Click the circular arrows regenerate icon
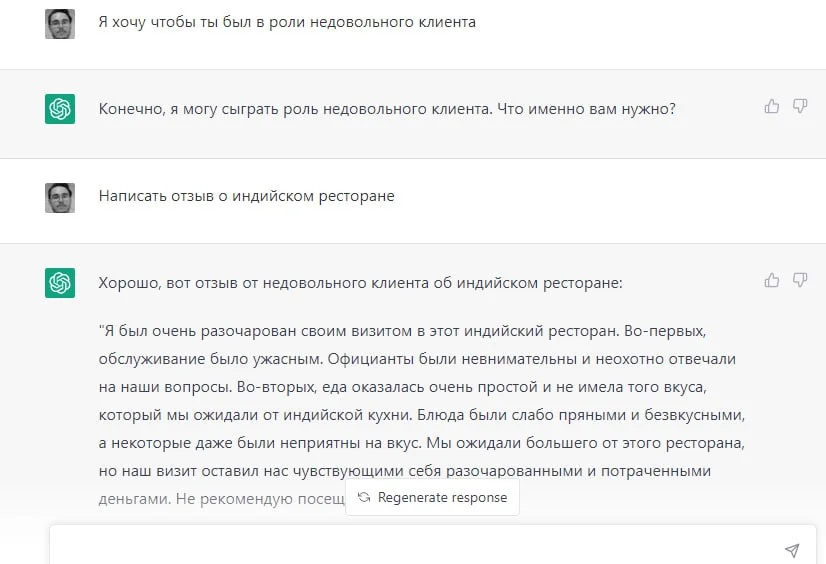 [364, 497]
